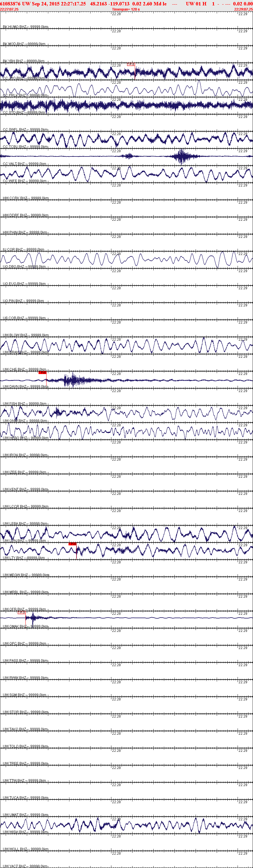The image size is (253, 868).
Task: Select the UW.CHE BHZ station label
Action: [x=25, y=370]
